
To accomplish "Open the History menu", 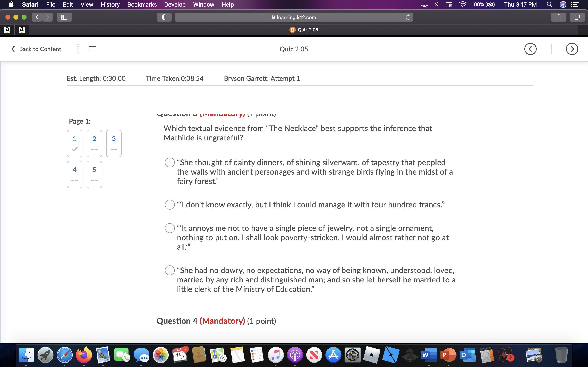I will 110,4.
